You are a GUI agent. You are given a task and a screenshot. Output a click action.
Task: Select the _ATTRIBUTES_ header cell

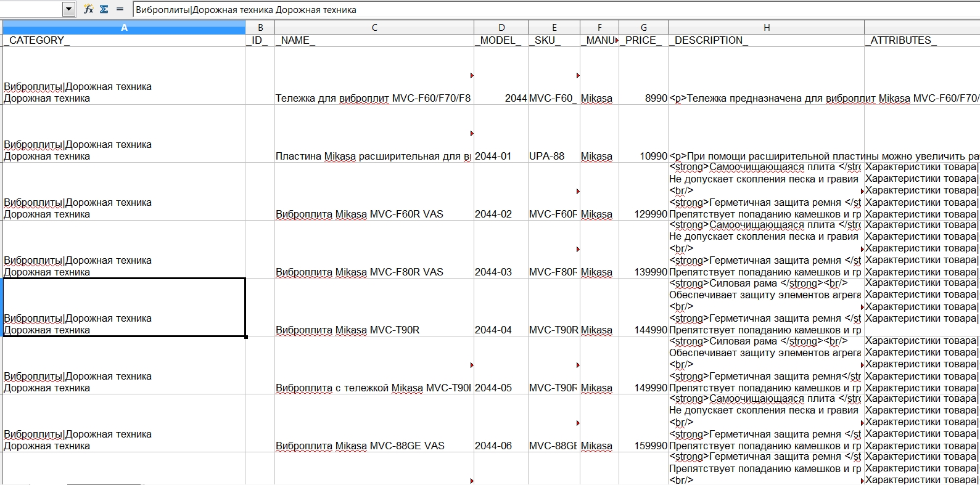(922, 40)
